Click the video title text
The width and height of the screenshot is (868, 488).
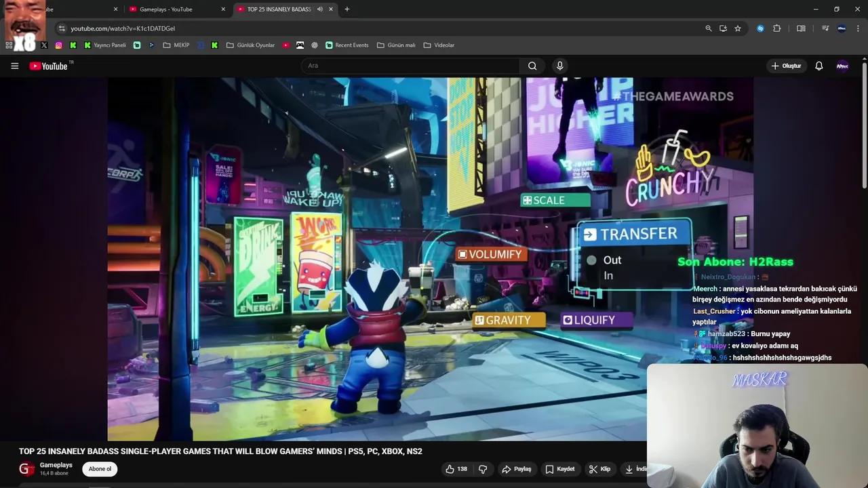click(220, 451)
